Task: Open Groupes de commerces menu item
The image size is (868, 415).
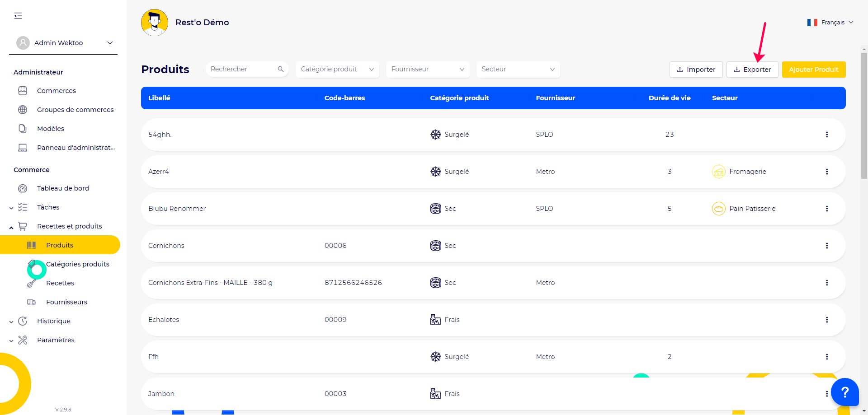Action: 75,110
